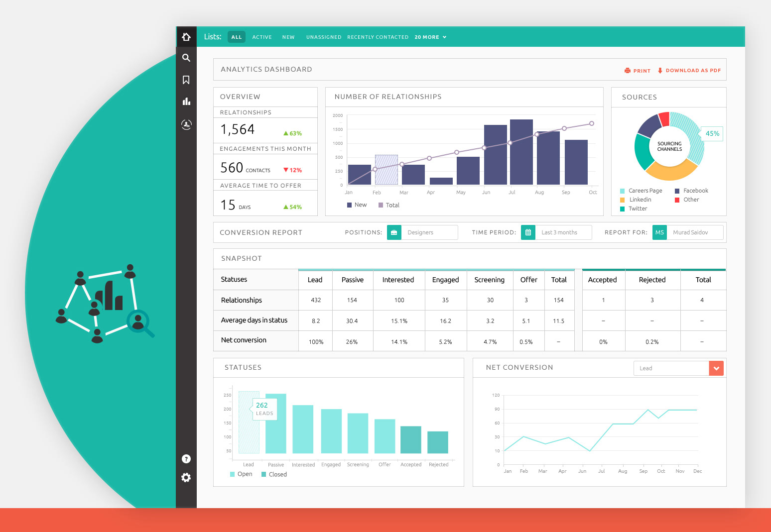The width and height of the screenshot is (771, 532).
Task: Click the Engaged column header
Action: [445, 280]
